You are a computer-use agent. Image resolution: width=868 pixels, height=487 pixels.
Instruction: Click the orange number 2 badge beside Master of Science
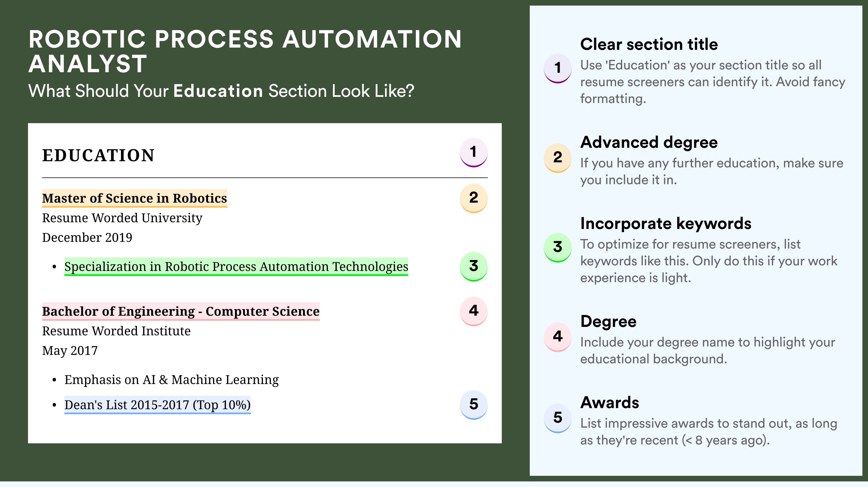click(x=473, y=198)
